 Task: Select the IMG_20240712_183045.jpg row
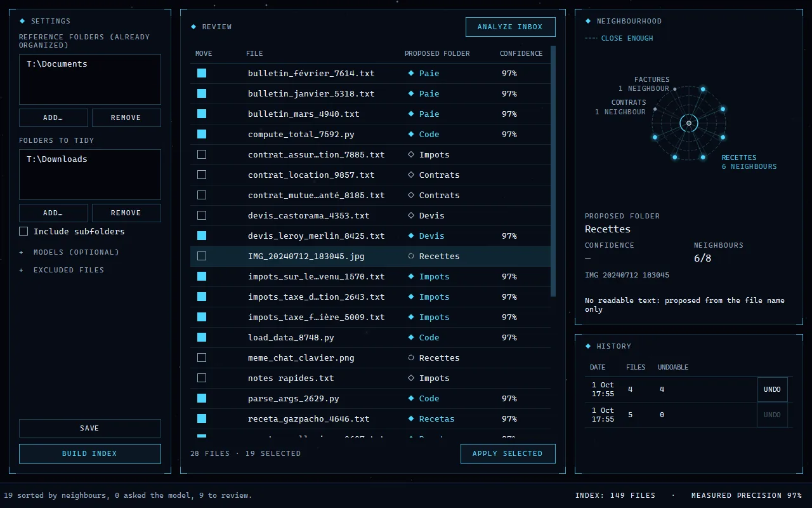pos(370,256)
